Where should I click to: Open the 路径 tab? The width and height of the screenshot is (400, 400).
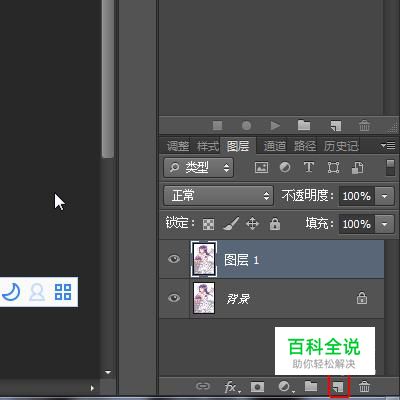[305, 146]
